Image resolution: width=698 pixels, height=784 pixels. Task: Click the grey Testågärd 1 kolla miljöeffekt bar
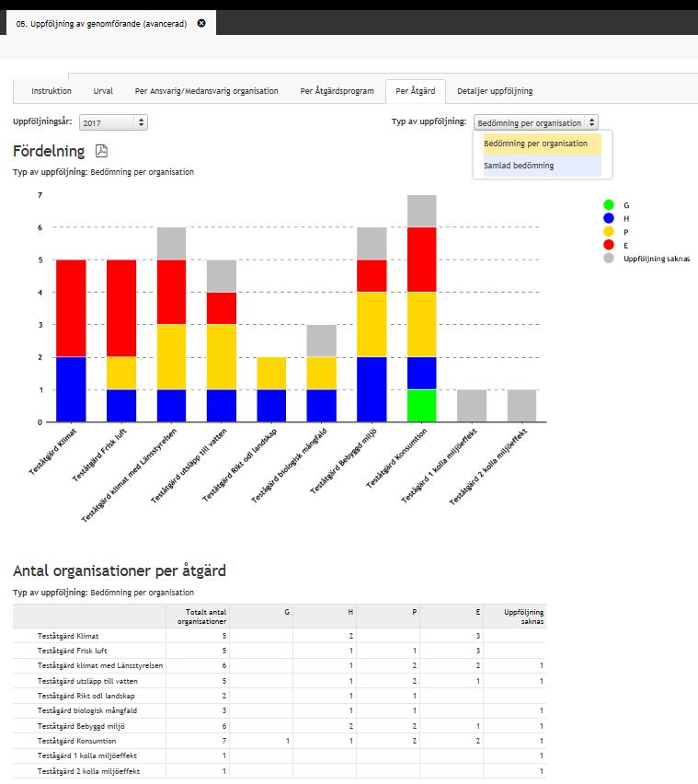472,406
